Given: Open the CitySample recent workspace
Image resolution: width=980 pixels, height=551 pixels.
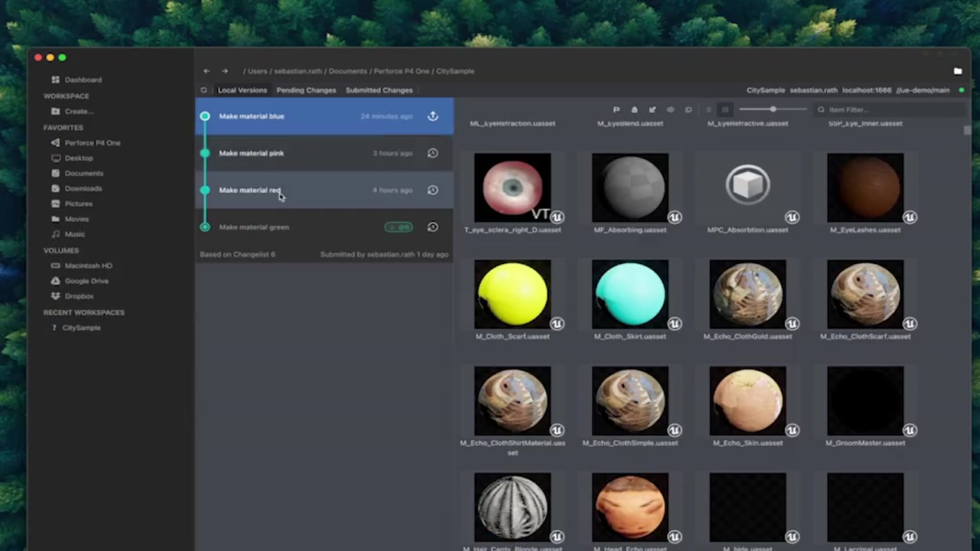Looking at the screenshot, I should click(76, 328).
